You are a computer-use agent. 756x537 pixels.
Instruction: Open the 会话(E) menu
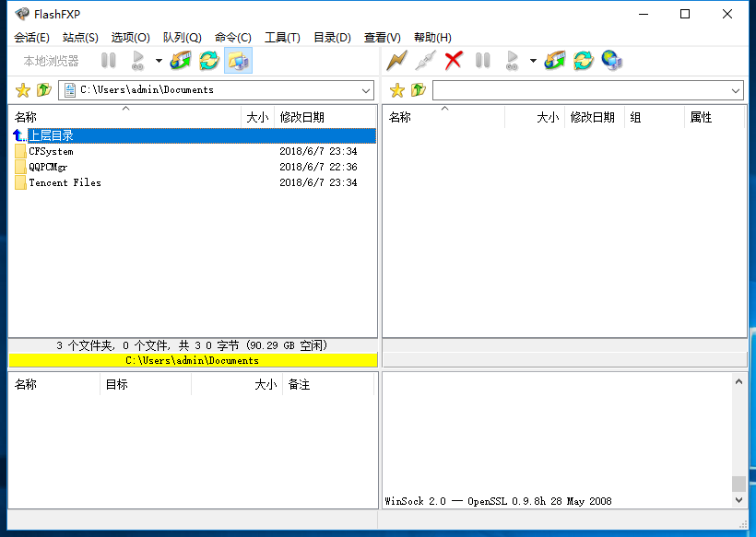click(31, 38)
